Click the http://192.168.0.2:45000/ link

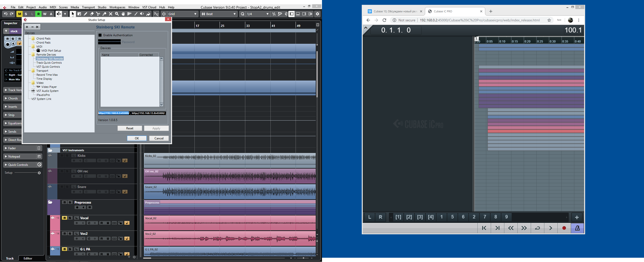click(114, 113)
